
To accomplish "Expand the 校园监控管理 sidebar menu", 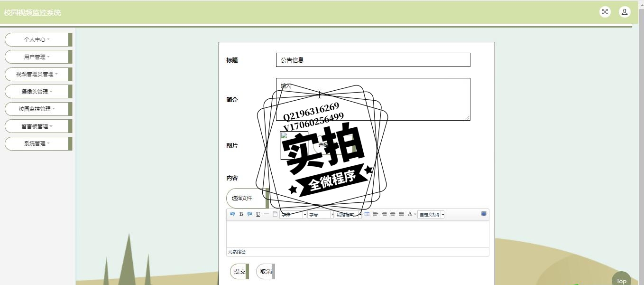I will [38, 109].
